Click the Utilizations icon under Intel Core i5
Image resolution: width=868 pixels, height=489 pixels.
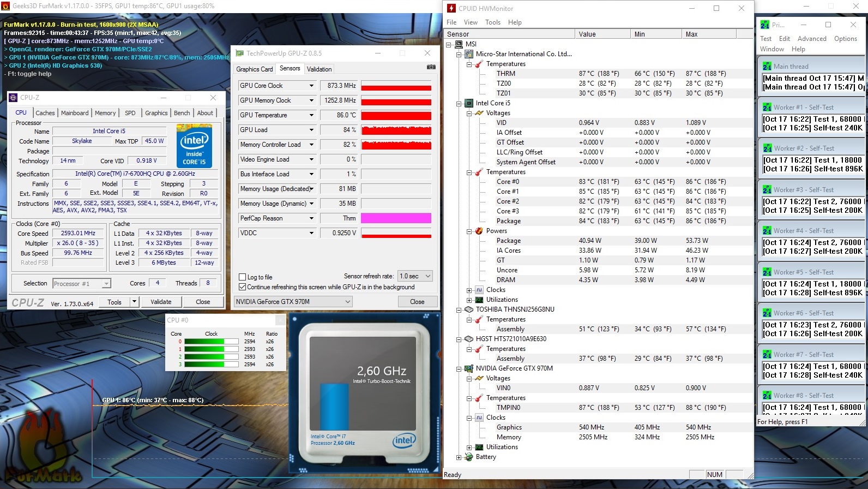[479, 300]
